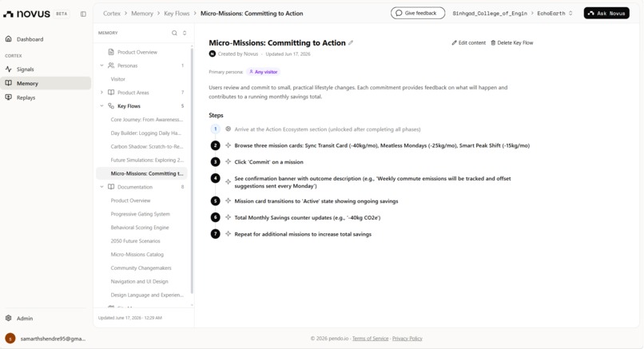Click Delete Key Flow button

[x=511, y=42]
